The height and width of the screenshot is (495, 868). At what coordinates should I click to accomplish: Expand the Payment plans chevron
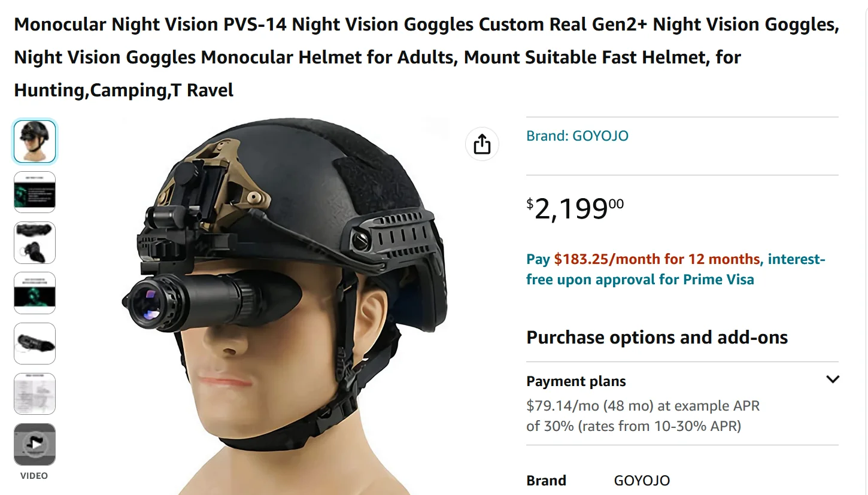point(832,379)
